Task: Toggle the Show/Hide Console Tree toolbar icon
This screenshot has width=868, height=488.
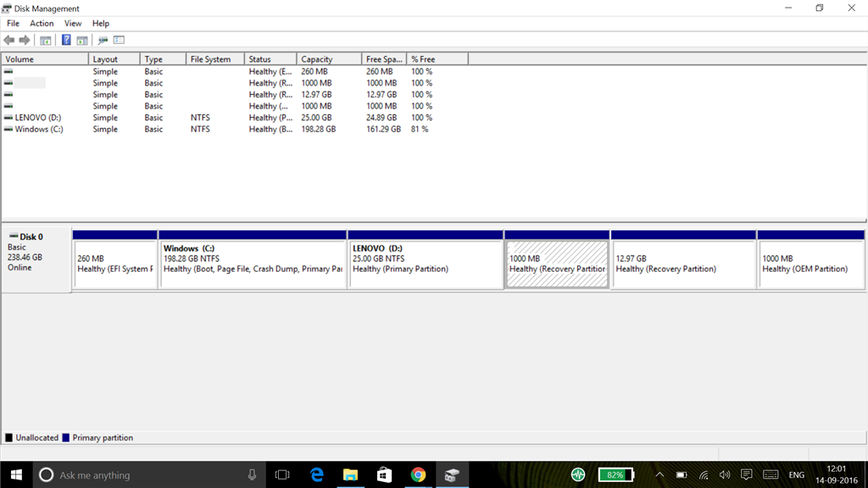Action: click(46, 40)
